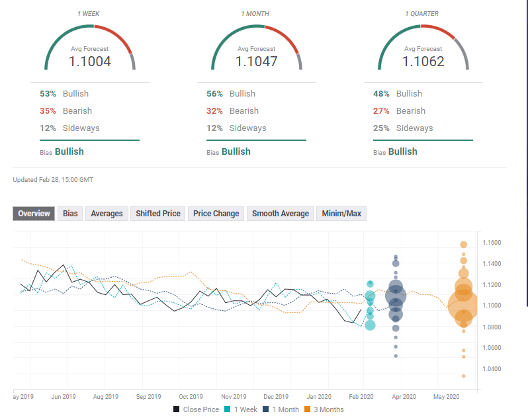Screen dimensions: 528x420
Task: Switch to Price Change tab
Action: pos(216,214)
